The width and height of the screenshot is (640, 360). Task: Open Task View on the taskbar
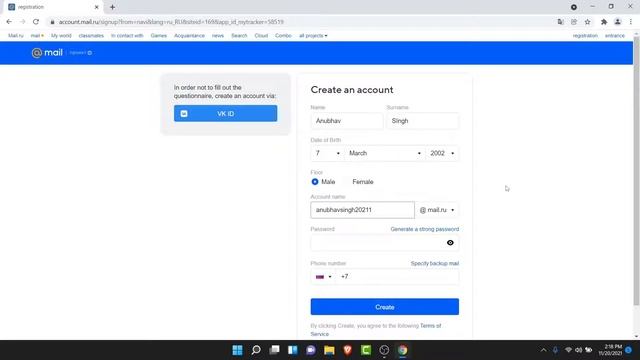(274, 350)
